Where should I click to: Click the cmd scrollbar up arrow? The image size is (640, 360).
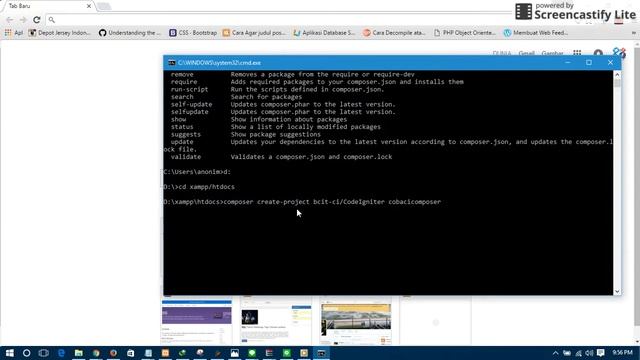617,75
